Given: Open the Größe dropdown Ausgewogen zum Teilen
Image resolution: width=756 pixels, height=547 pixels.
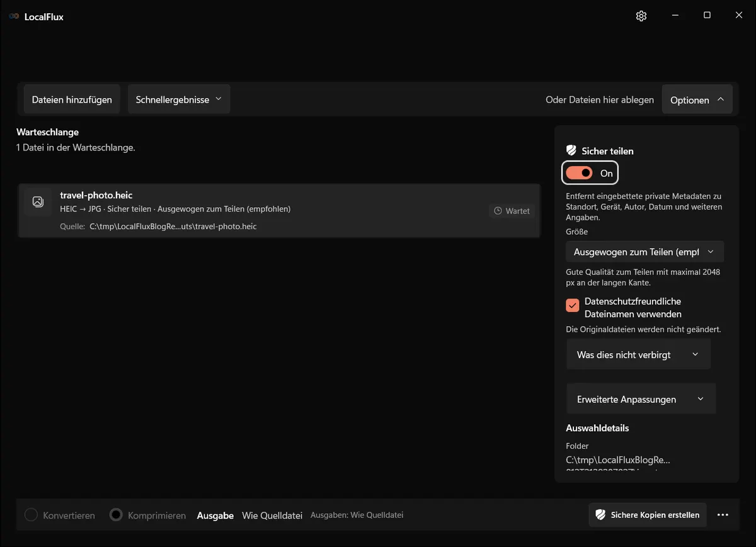Looking at the screenshot, I should [x=644, y=252].
